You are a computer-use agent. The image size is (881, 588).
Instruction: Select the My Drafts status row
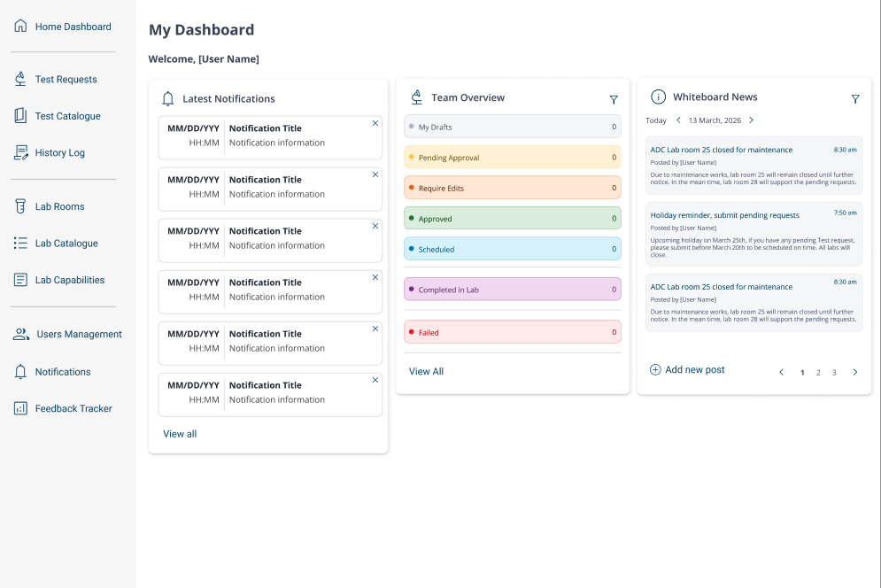(x=513, y=127)
